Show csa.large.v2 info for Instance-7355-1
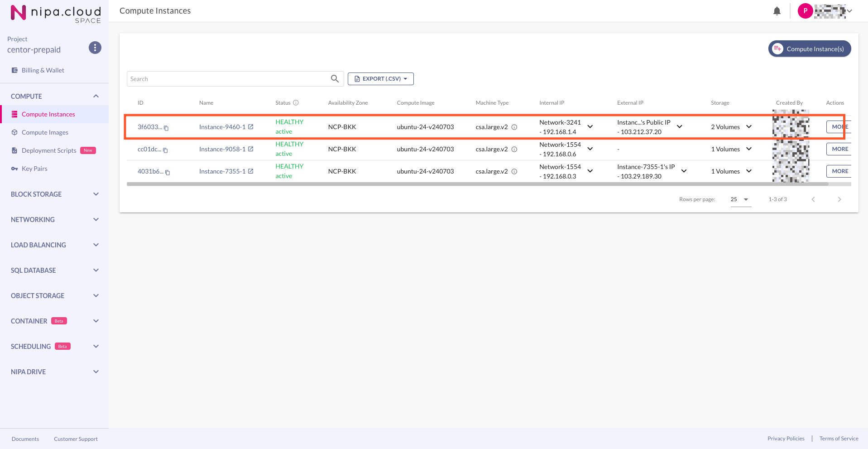This screenshot has width=868, height=449. click(514, 172)
